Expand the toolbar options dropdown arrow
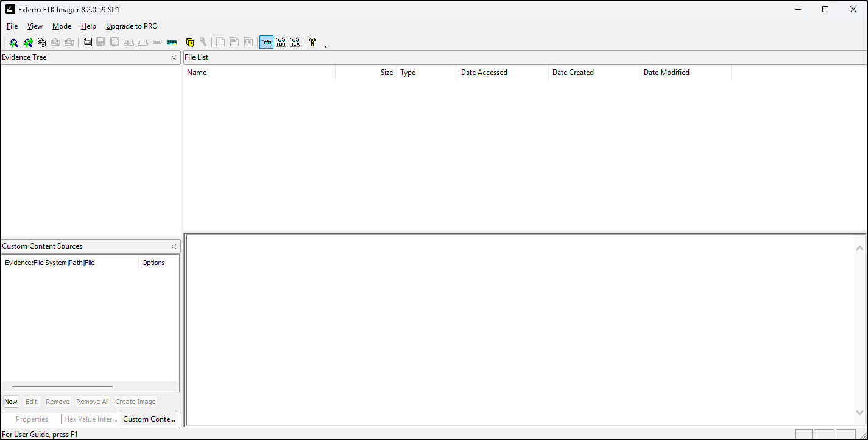 tap(326, 46)
